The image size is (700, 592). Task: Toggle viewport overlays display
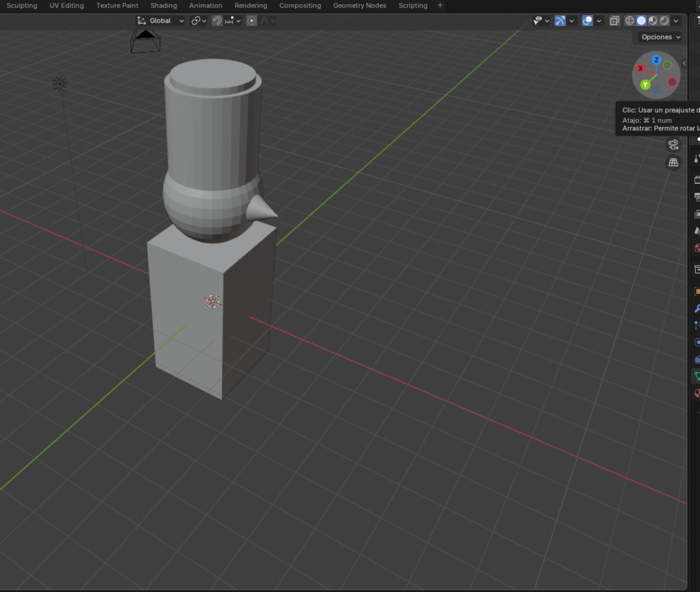tap(587, 21)
